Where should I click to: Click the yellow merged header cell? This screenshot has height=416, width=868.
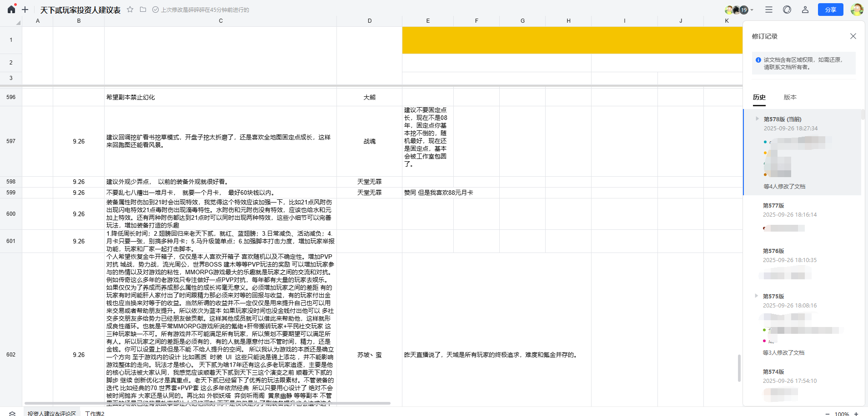572,40
